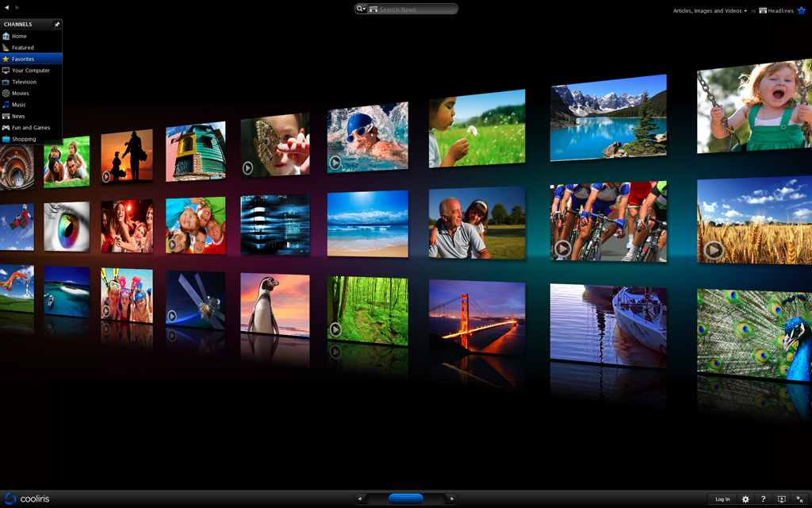Click the game controller icon
This screenshot has height=508, width=812.
pyautogui.click(x=6, y=128)
